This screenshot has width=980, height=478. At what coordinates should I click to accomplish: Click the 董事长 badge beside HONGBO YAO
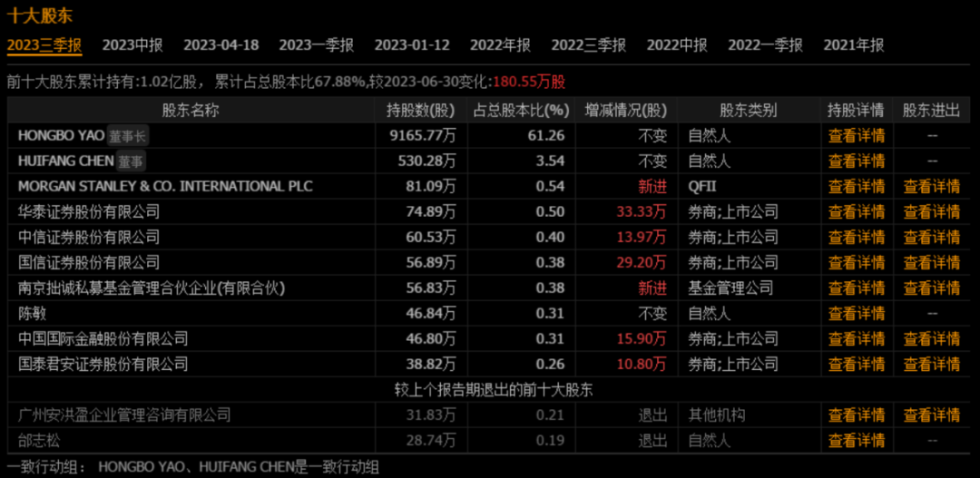pos(128,135)
